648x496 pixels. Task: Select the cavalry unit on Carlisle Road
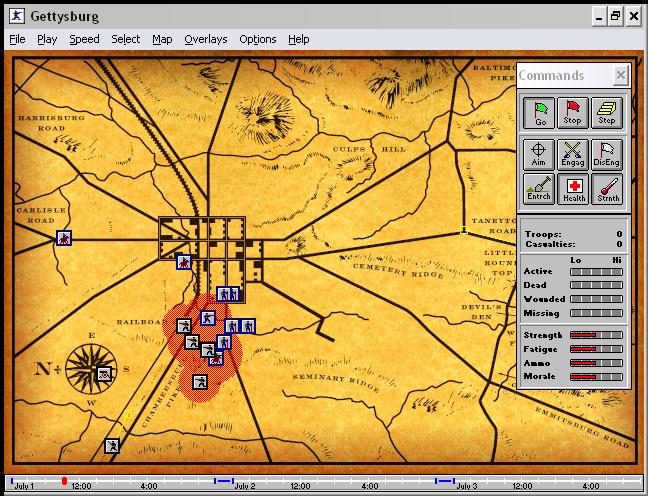[64, 238]
